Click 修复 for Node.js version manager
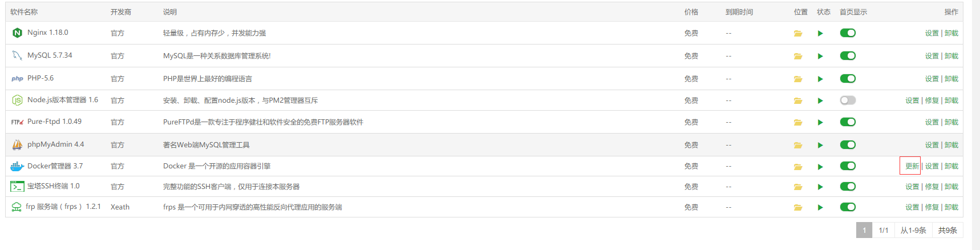This screenshot has width=980, height=250. click(x=932, y=100)
